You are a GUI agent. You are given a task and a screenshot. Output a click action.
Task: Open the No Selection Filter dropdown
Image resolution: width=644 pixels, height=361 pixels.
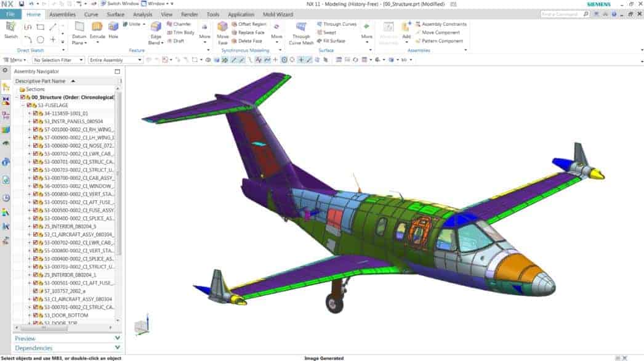pos(57,60)
